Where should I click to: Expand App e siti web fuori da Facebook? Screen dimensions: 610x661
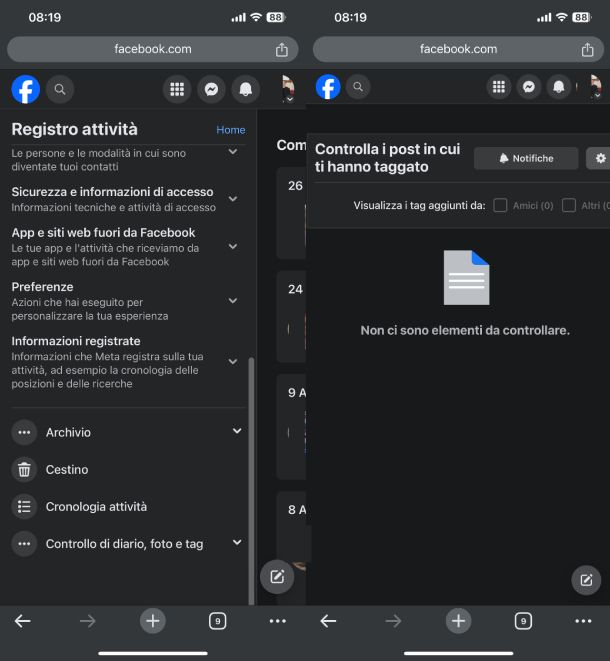(233, 246)
